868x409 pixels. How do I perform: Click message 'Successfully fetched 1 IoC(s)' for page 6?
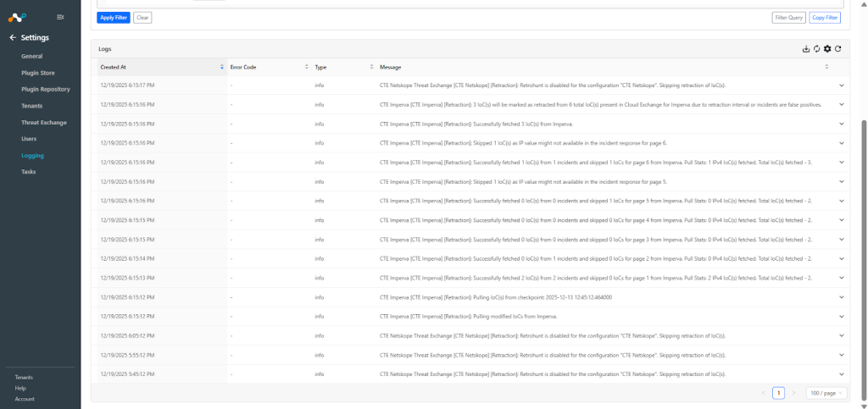pyautogui.click(x=596, y=163)
